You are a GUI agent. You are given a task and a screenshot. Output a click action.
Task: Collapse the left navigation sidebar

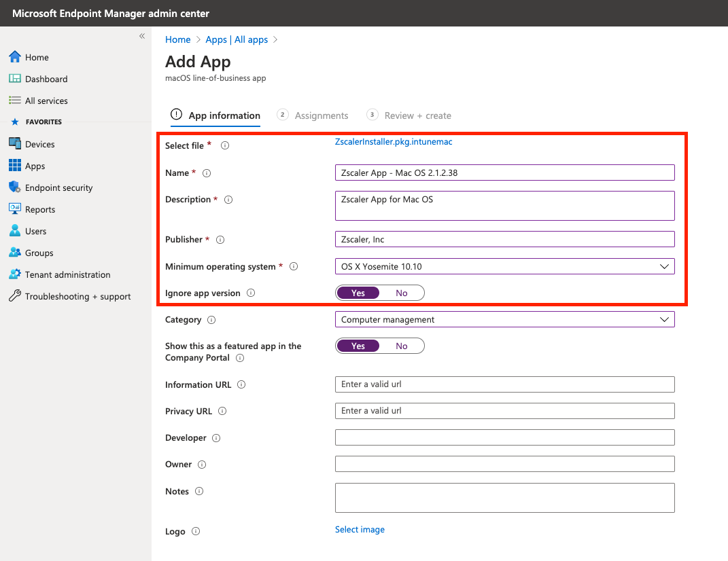pyautogui.click(x=142, y=36)
